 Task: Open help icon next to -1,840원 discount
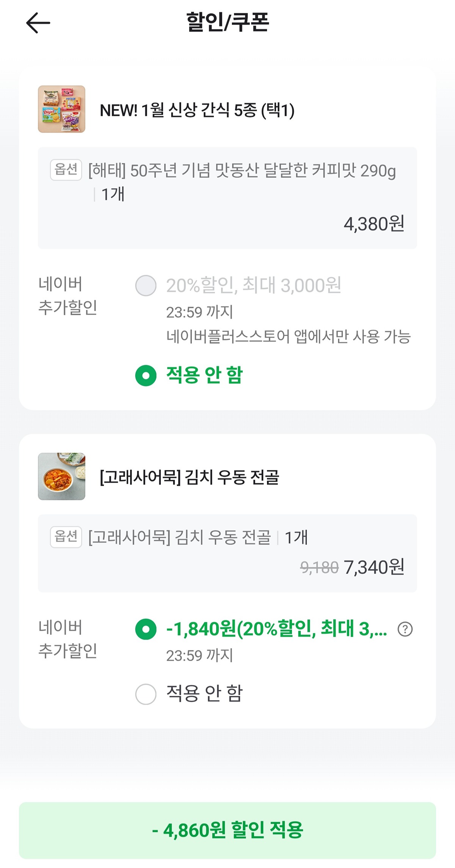[405, 629]
